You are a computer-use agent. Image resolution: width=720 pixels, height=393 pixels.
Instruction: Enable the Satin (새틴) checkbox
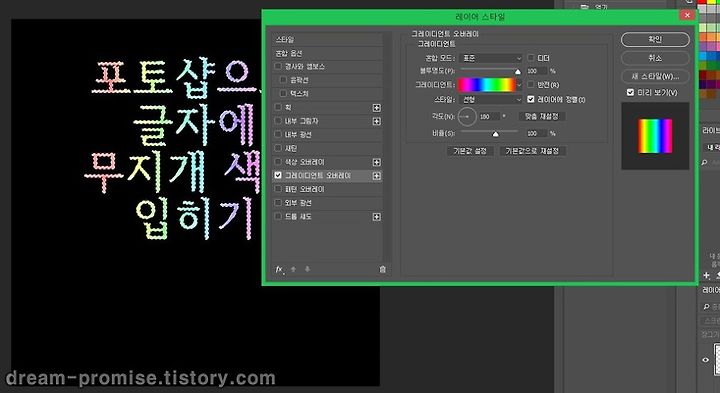278,148
